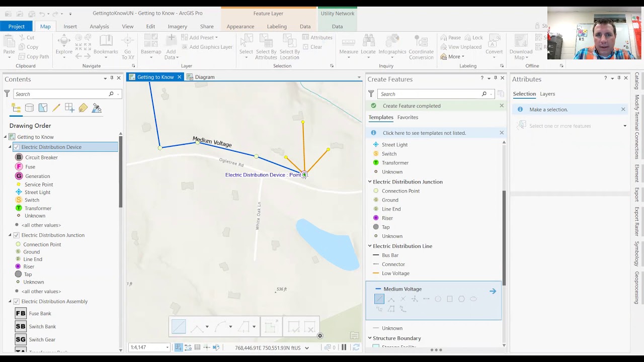Switch to the Insert ribbon tab
Image resolution: width=644 pixels, height=362 pixels.
point(70,27)
